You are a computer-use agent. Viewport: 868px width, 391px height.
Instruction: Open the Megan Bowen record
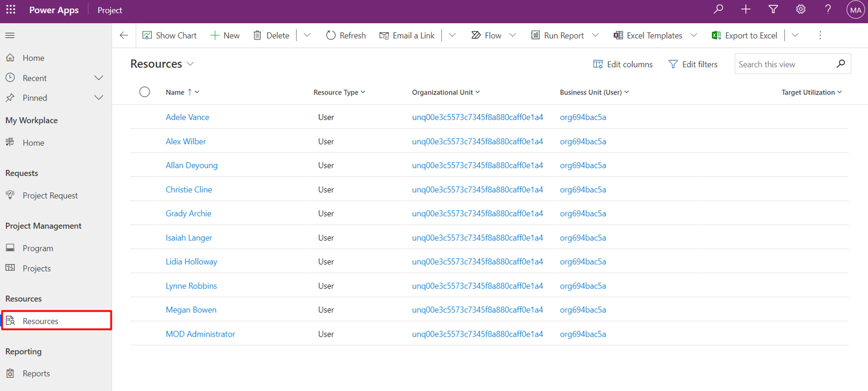click(191, 310)
